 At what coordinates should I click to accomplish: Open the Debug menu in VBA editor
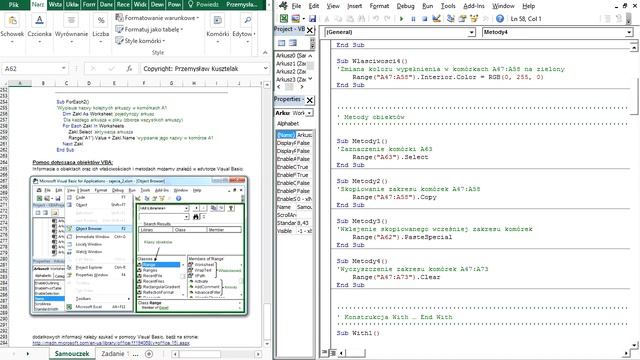coord(405,6)
